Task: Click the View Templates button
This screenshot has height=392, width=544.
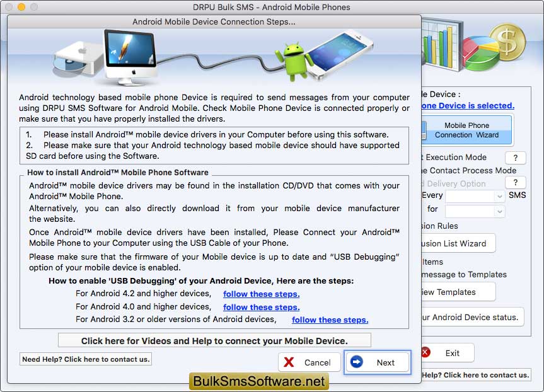Action: [x=458, y=292]
